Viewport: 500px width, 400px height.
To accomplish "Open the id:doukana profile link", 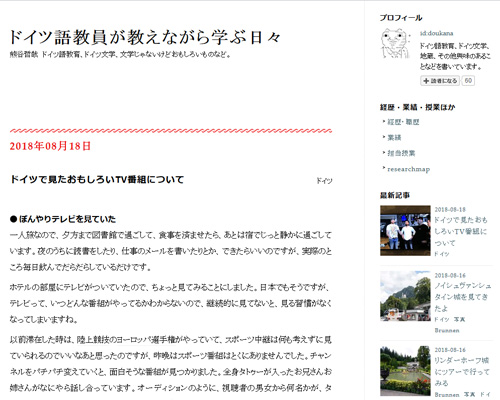I will pyautogui.click(x=436, y=33).
